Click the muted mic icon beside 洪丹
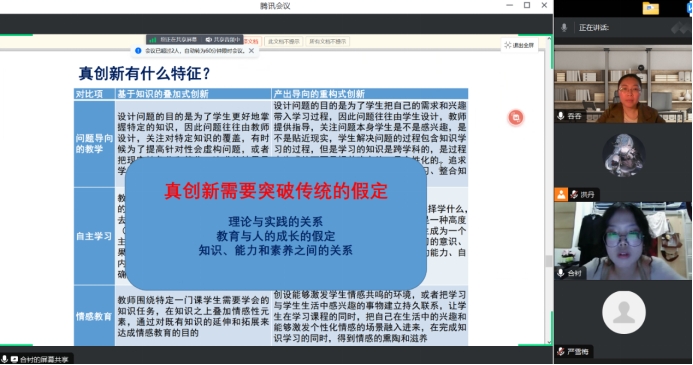This screenshot has width=693, height=365. pyautogui.click(x=574, y=194)
